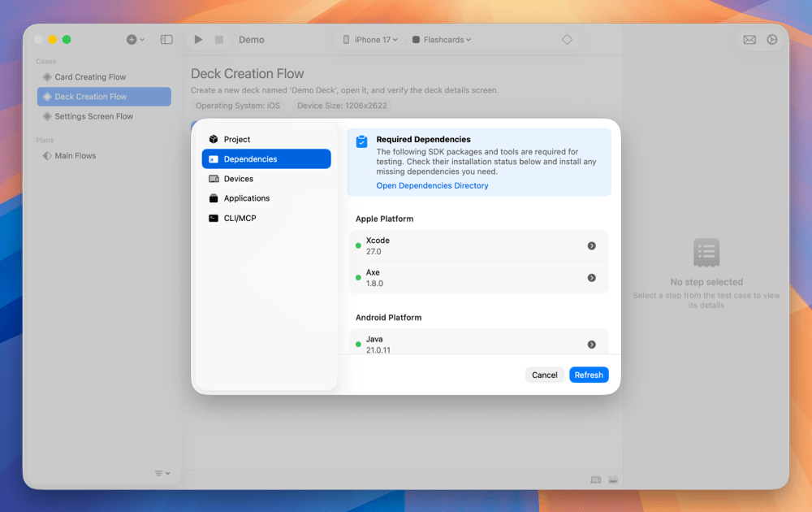Select Card Creating Flow case
The image size is (812, 512).
click(x=104, y=76)
